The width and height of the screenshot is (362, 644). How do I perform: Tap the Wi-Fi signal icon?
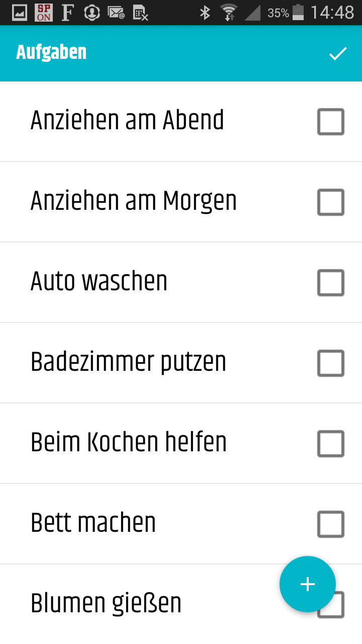click(x=229, y=13)
